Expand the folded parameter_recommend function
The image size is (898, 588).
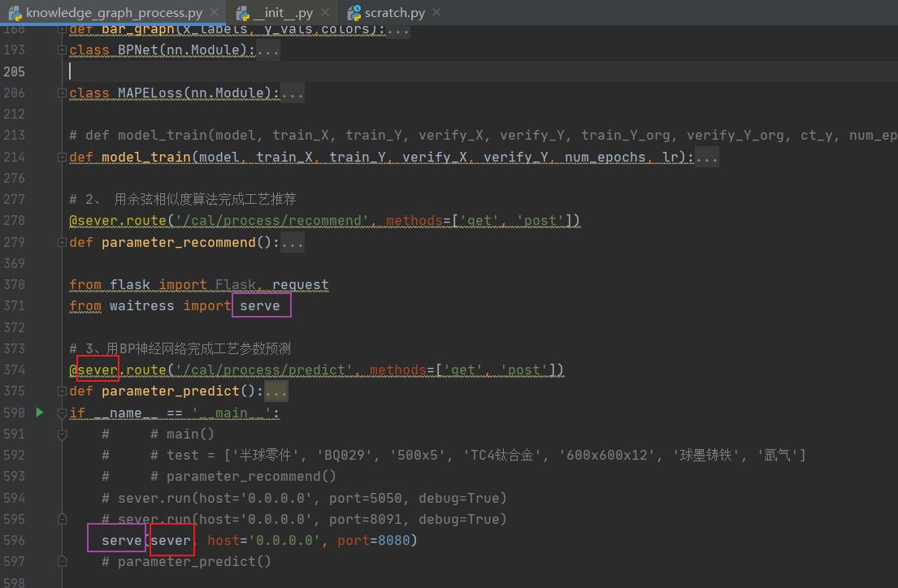click(x=61, y=242)
